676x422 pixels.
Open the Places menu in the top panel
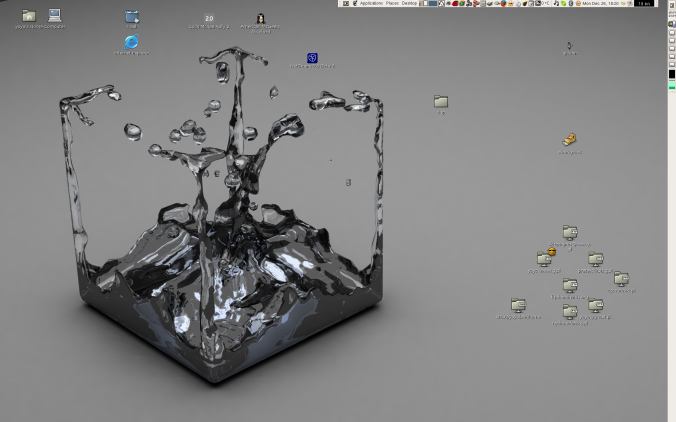(x=392, y=3)
